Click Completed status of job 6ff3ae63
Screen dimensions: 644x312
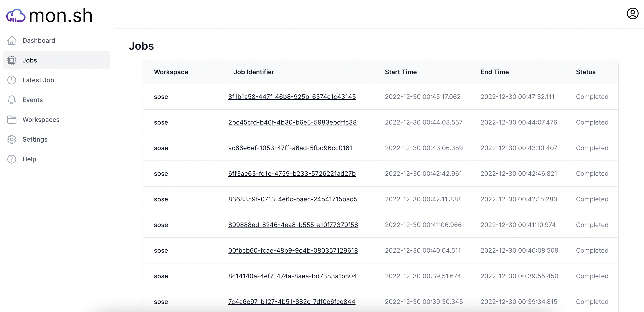[592, 174]
